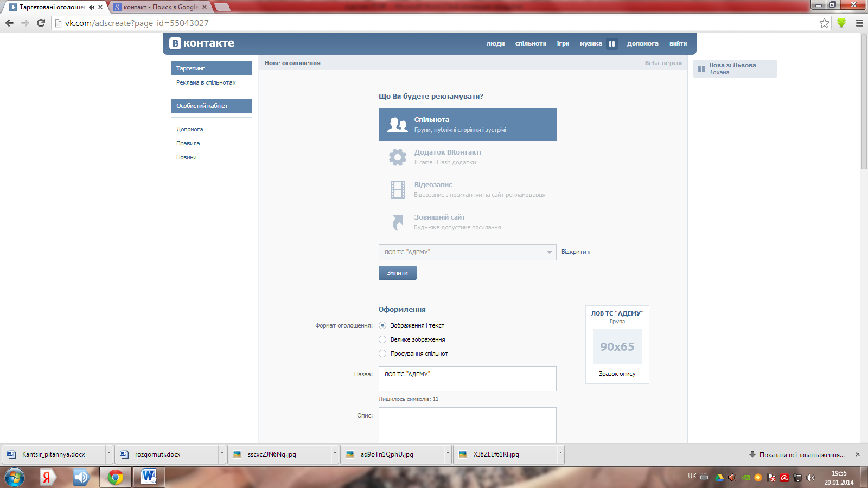Close the downloads bar
The height and width of the screenshot is (488, 868).
click(858, 454)
